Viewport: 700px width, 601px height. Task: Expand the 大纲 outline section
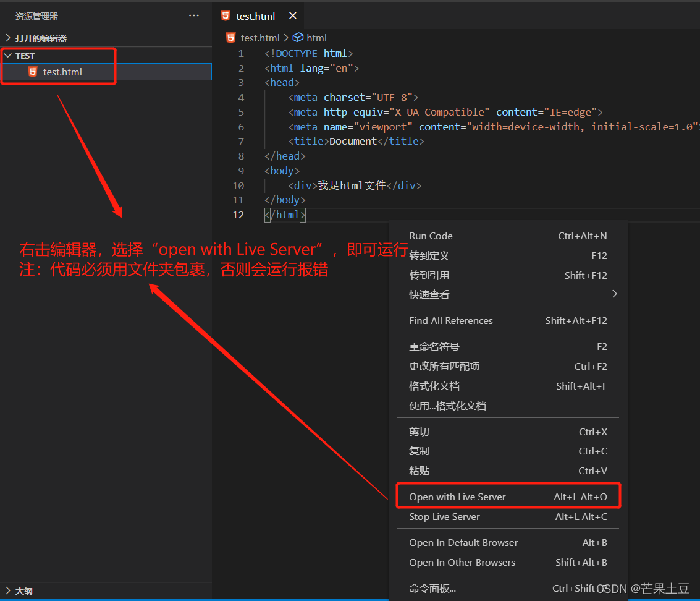106,590
